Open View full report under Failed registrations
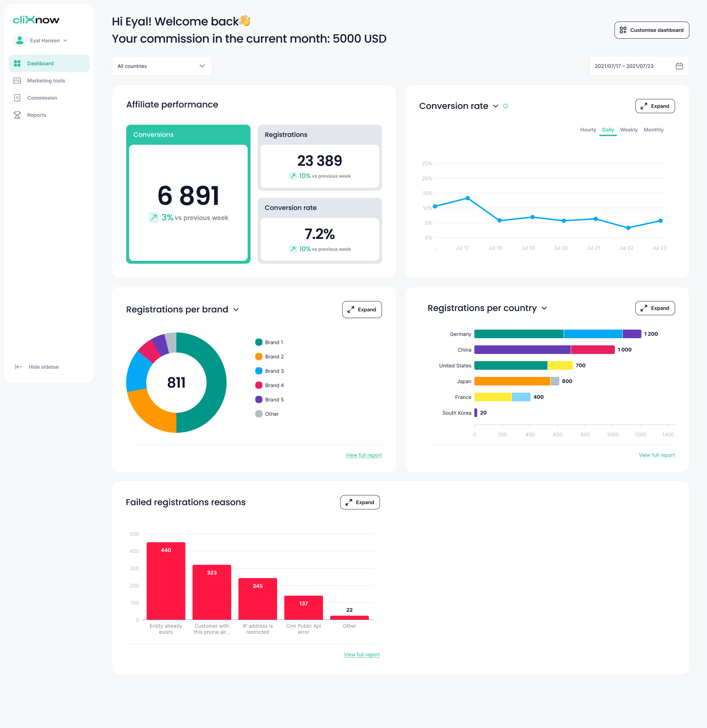The height and width of the screenshot is (728, 707). click(362, 654)
